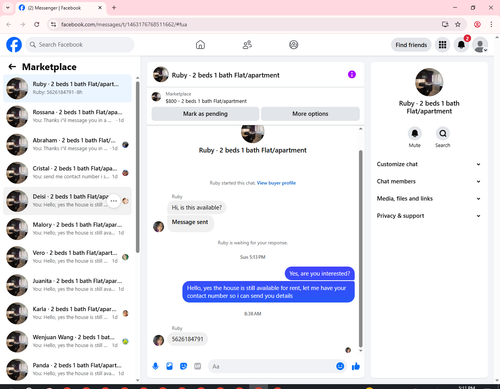Open the three-dot options on Deisi chat

pos(114,201)
